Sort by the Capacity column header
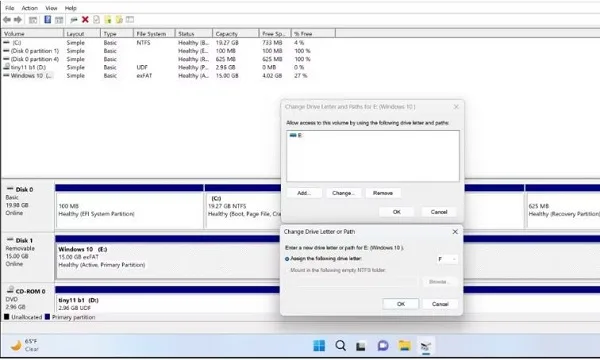 (235, 34)
